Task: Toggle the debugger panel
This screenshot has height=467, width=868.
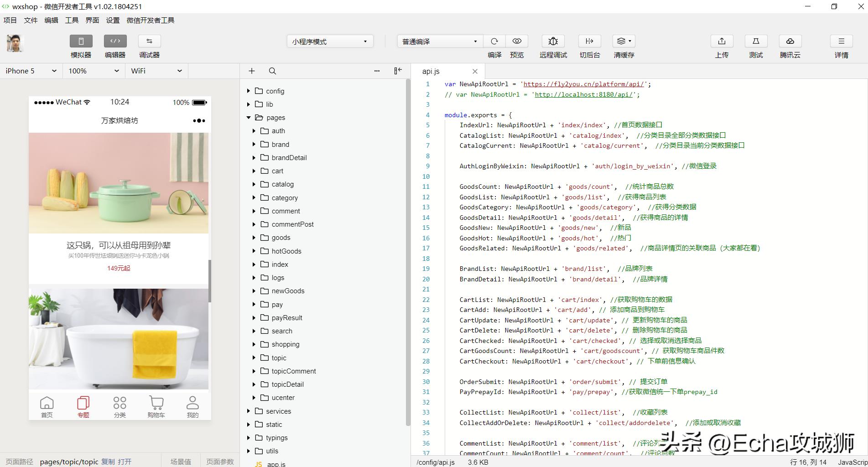Action: pos(149,42)
